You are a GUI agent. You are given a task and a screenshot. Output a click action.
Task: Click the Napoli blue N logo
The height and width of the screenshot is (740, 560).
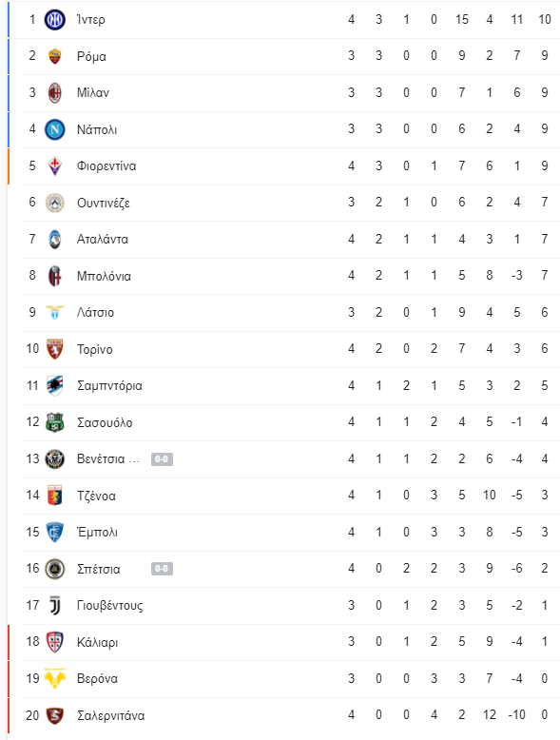click(x=55, y=129)
